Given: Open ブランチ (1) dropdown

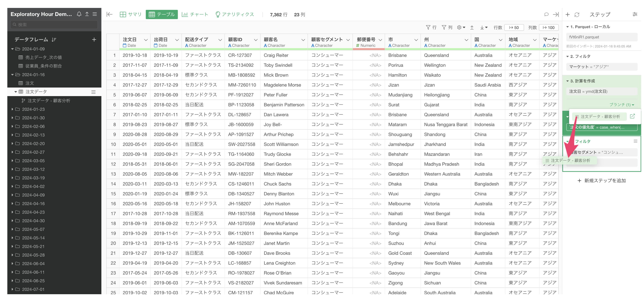Looking at the screenshot, I should (x=621, y=105).
